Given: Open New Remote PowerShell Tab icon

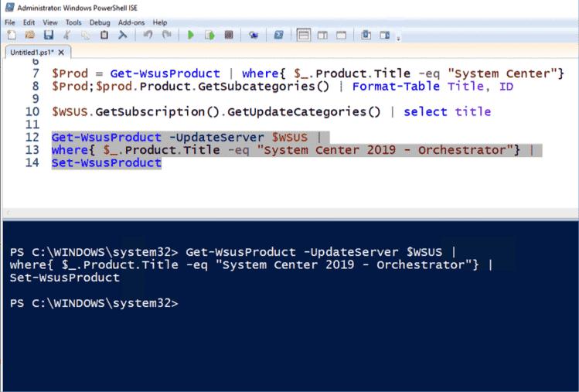Looking at the screenshot, I should coord(254,35).
